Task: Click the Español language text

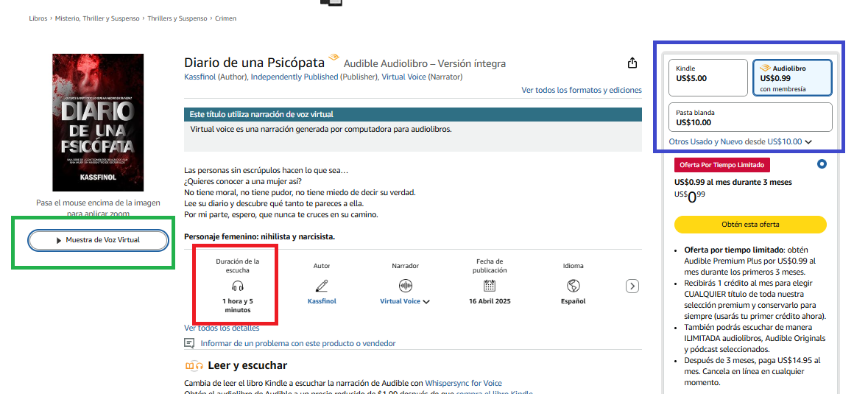Action: [x=574, y=302]
